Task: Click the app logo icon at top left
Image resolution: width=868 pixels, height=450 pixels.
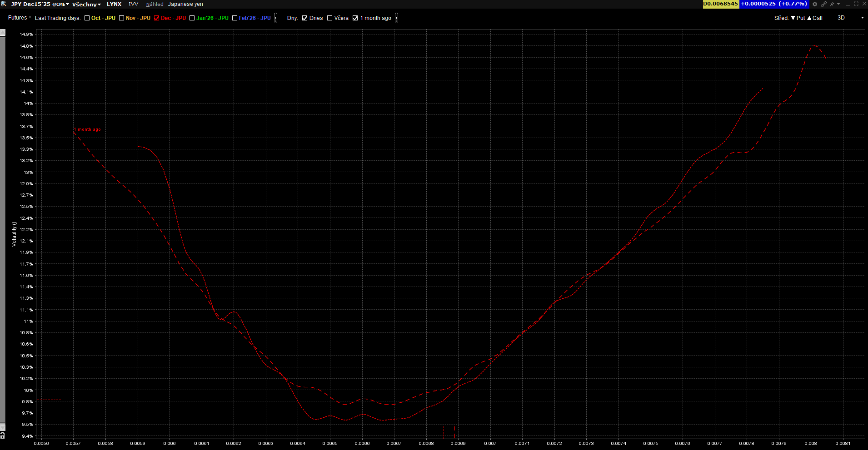Action: (x=4, y=4)
